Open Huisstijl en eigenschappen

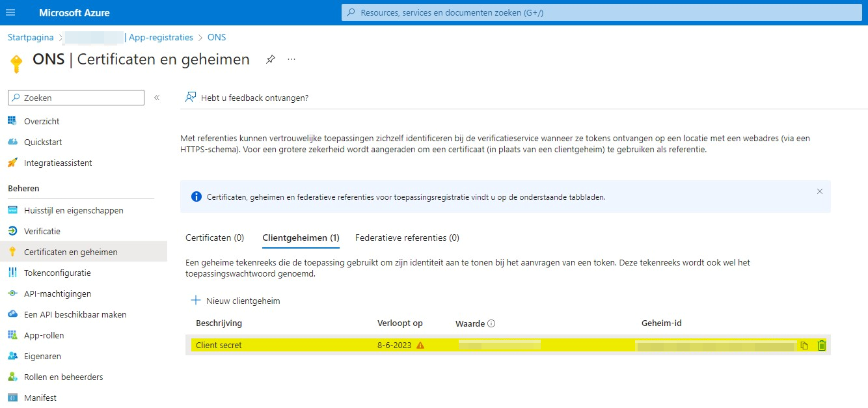pyautogui.click(x=74, y=210)
